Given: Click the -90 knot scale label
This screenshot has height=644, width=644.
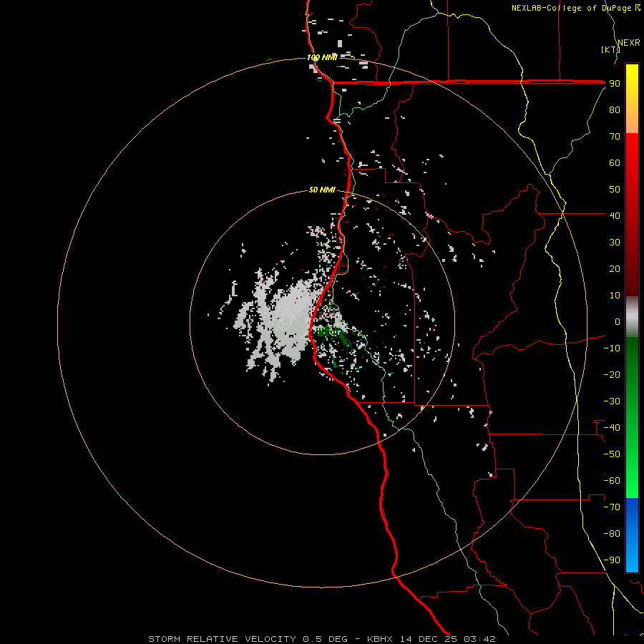Looking at the screenshot, I should click(612, 560).
